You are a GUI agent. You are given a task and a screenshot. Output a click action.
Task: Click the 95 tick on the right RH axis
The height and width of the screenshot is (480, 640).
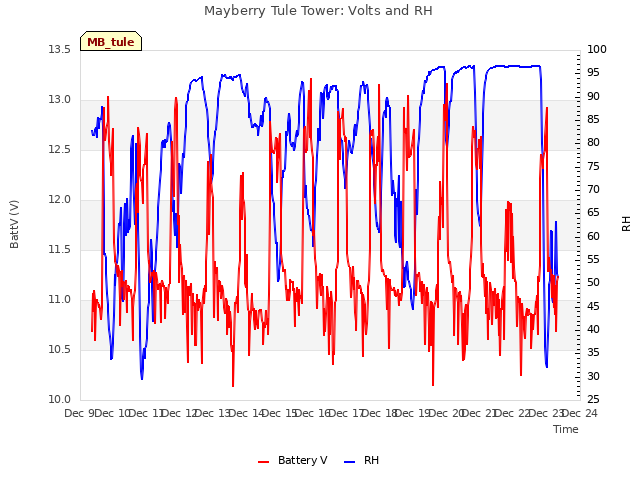click(593, 73)
